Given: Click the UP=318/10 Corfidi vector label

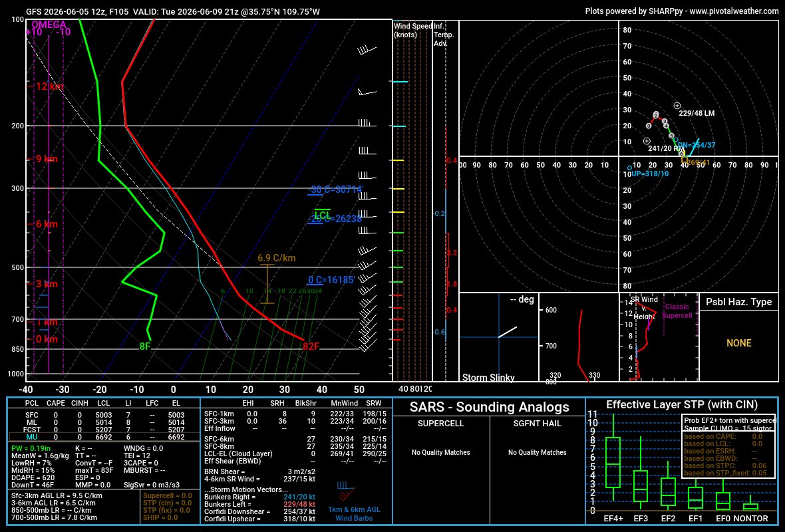Looking at the screenshot, I should pyautogui.click(x=650, y=174).
